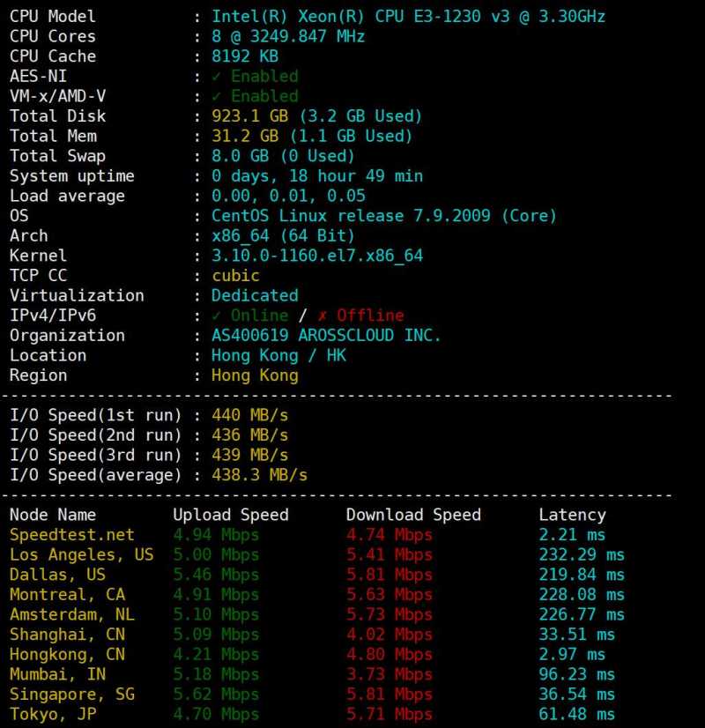705x728 pixels.
Task: Click the IPv4 Online checkmark
Action: [217, 316]
